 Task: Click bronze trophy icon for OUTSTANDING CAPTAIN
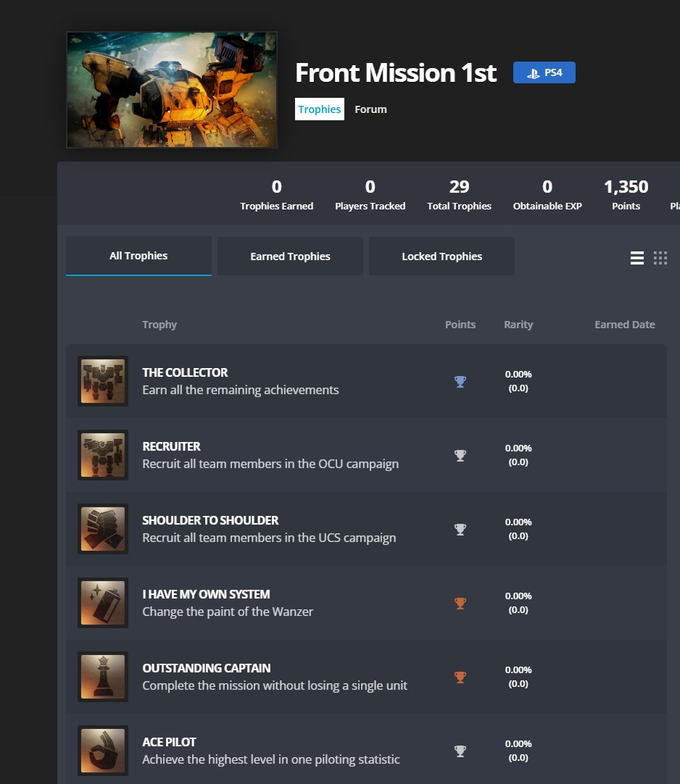point(460,677)
